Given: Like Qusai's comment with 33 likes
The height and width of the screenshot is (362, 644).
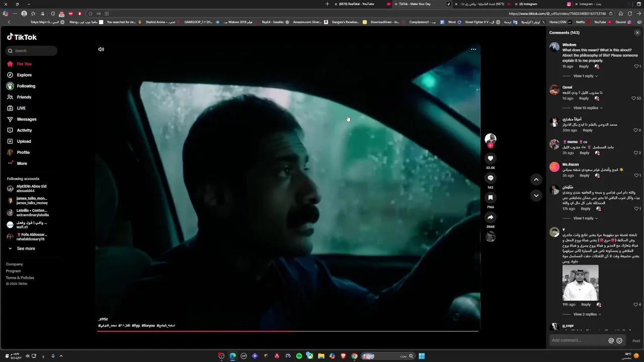Looking at the screenshot, I should [x=634, y=98].
